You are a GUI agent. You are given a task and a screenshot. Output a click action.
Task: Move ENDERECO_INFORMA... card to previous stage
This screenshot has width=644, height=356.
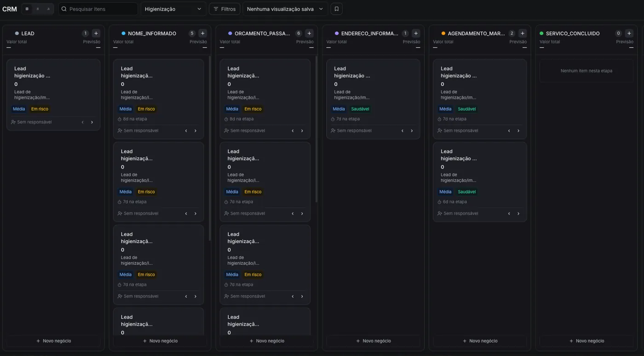click(402, 131)
